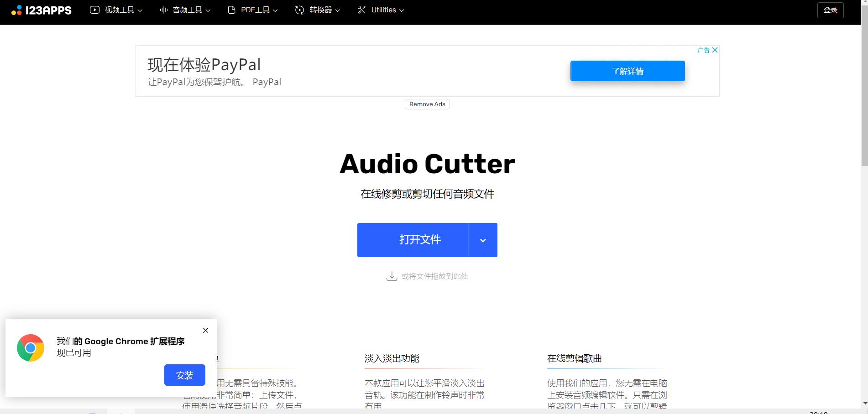This screenshot has height=414, width=868.
Task: Click the scissors icon beside Utilities
Action: [361, 10]
